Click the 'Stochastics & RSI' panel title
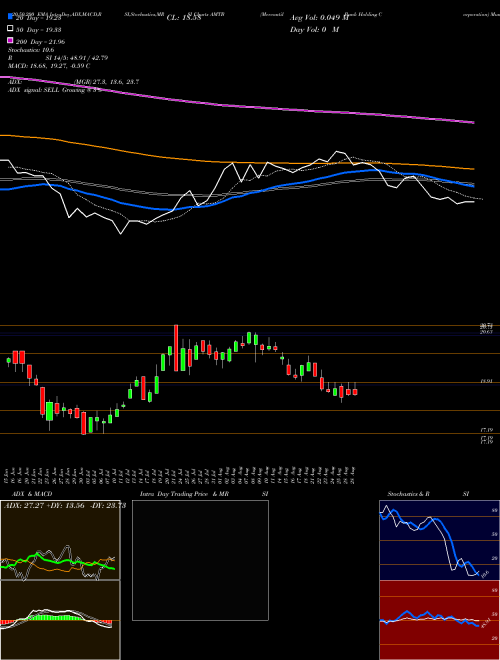Screen dimensions: 500x660 (x=428, y=494)
